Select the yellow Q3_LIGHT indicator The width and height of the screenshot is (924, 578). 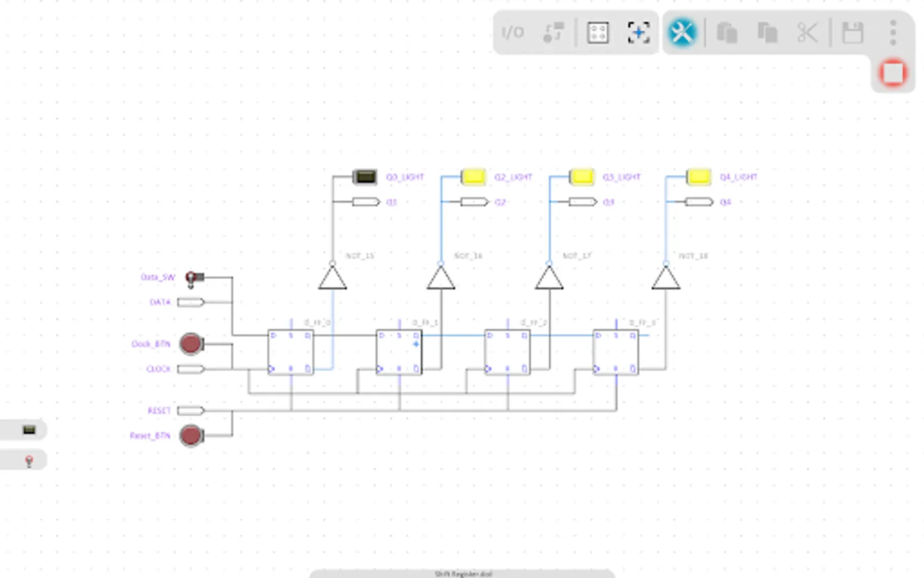coord(582,177)
